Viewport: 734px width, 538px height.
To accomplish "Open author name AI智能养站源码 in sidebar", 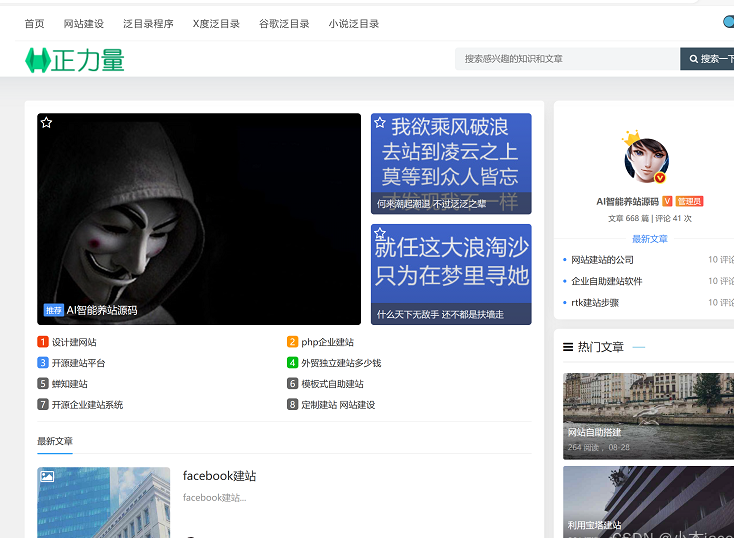I will pos(627,201).
